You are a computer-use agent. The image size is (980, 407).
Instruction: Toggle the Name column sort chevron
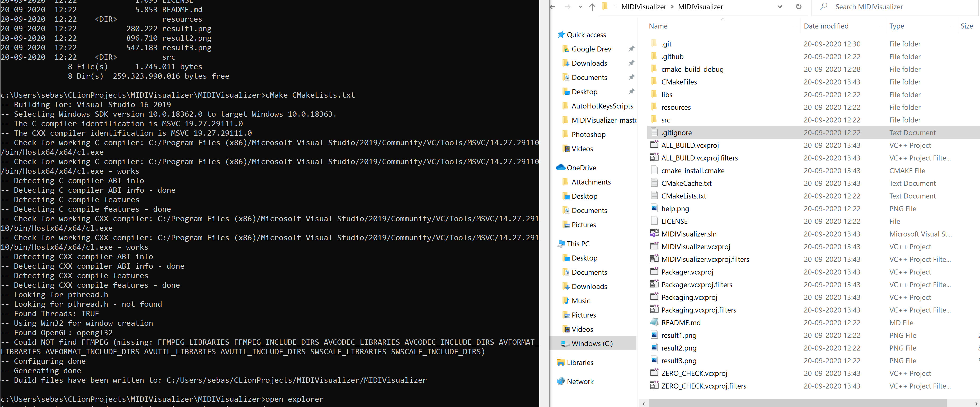pos(722,19)
